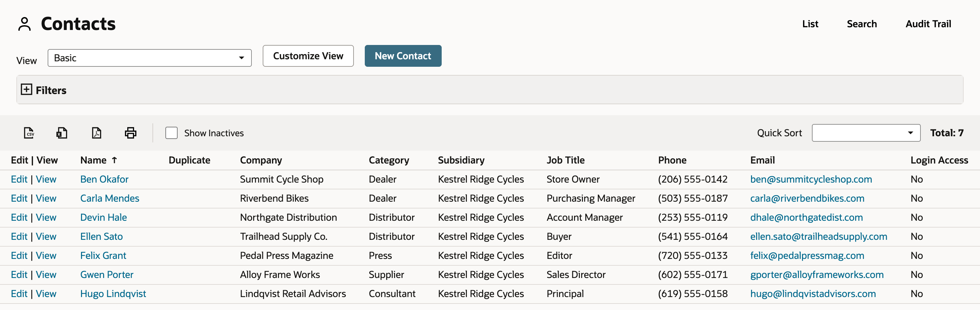Expand the Filters section

point(26,90)
